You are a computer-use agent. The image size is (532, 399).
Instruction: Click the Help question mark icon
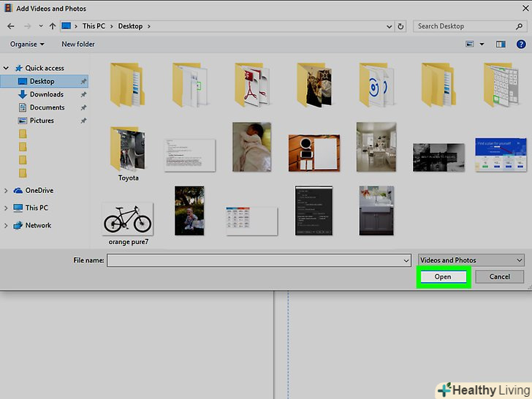[x=521, y=44]
